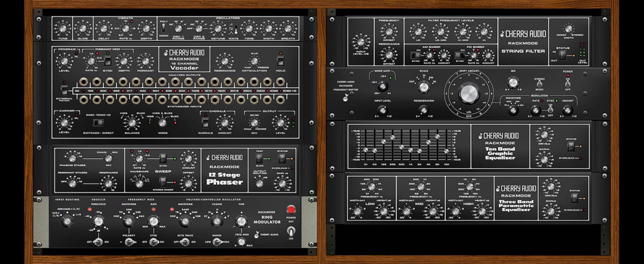Click the Vocoder Articulation knob

[255, 62]
